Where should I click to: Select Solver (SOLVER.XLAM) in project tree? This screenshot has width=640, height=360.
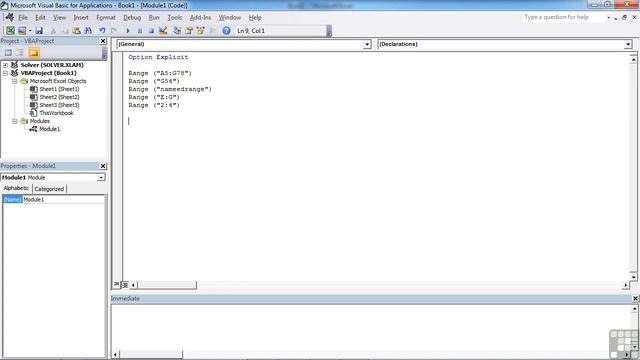pos(52,65)
